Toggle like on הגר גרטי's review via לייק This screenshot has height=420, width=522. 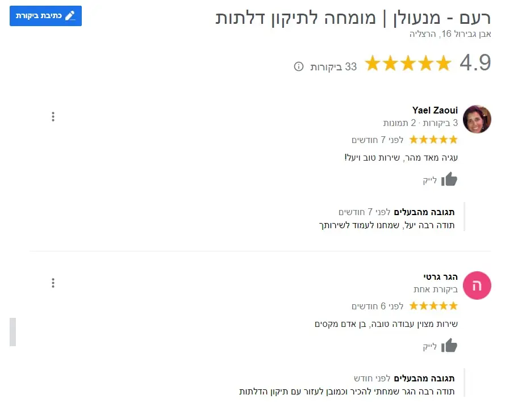pyautogui.click(x=429, y=346)
